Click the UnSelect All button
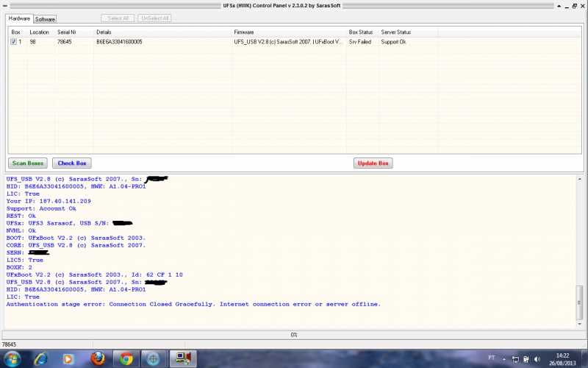 tap(154, 18)
